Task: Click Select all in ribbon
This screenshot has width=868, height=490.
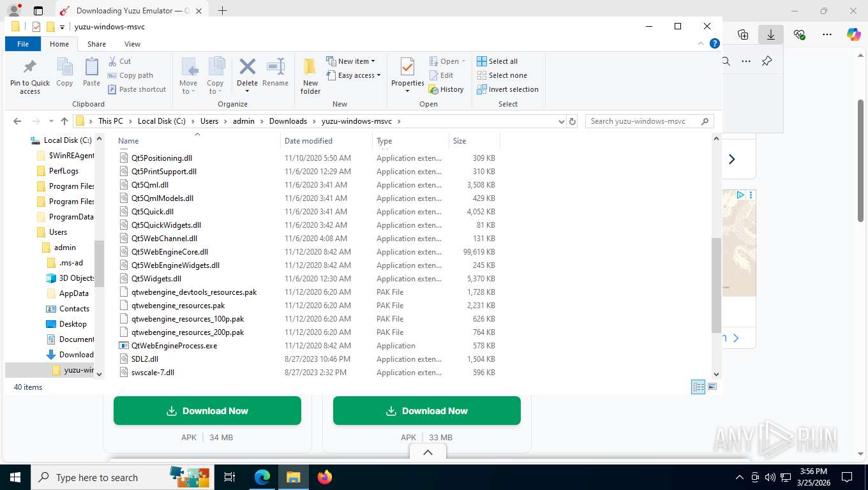Action: pos(497,61)
